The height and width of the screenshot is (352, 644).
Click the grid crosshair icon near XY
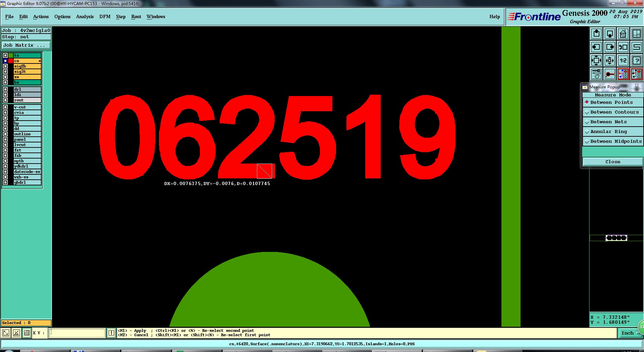point(27,333)
